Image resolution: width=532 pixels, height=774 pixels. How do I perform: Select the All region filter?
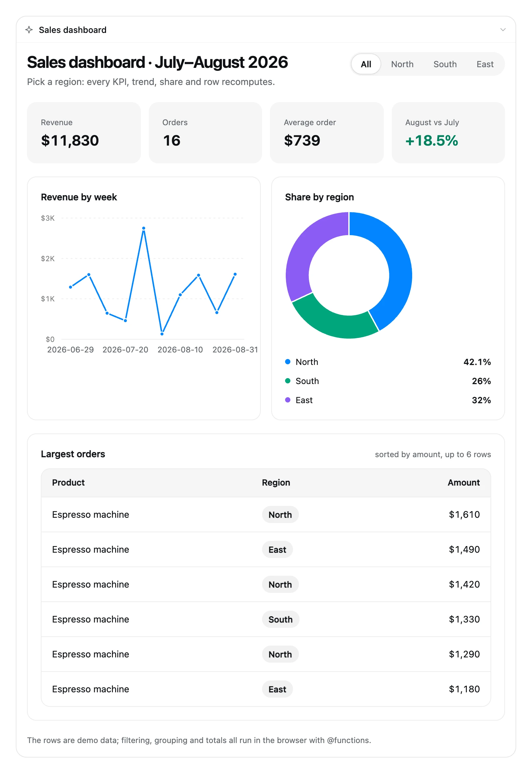366,64
